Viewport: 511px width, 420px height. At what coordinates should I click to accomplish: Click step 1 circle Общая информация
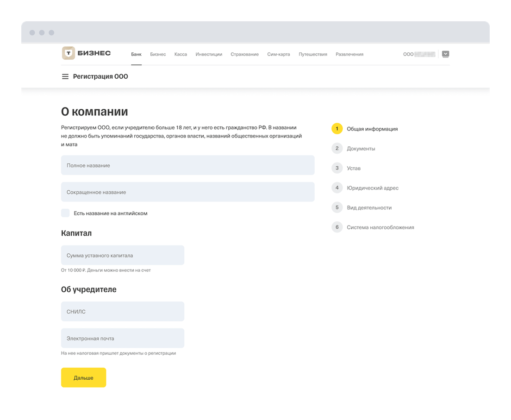[337, 129]
